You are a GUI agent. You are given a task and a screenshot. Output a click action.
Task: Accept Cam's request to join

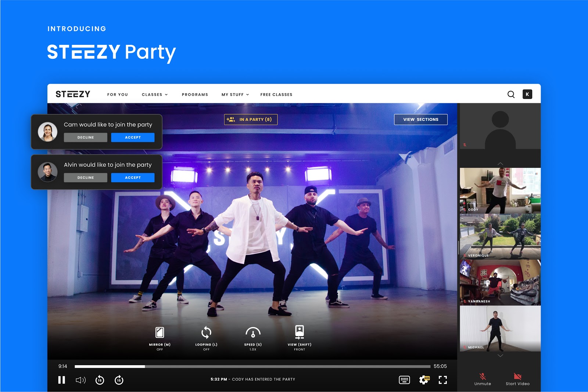133,137
